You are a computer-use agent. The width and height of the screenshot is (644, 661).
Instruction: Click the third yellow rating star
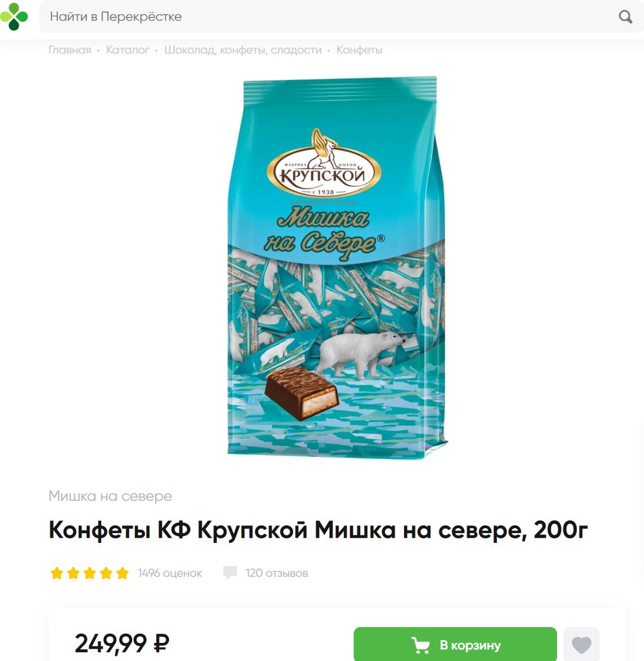tap(89, 573)
